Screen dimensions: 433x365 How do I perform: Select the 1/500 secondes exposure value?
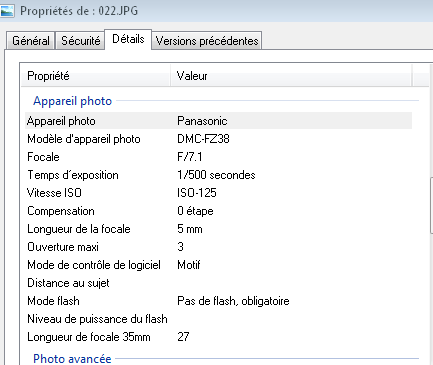[x=216, y=175]
